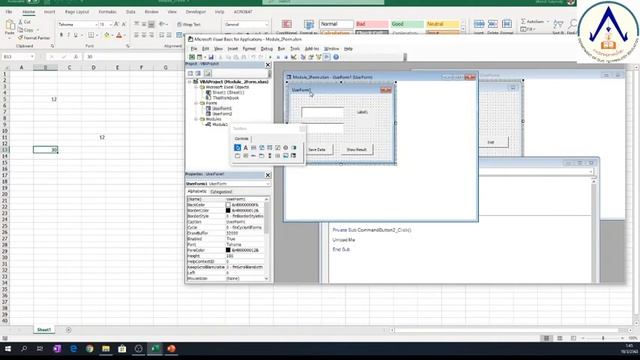
Task: Click Chrome icon in Windows taskbar
Action: 89,349
